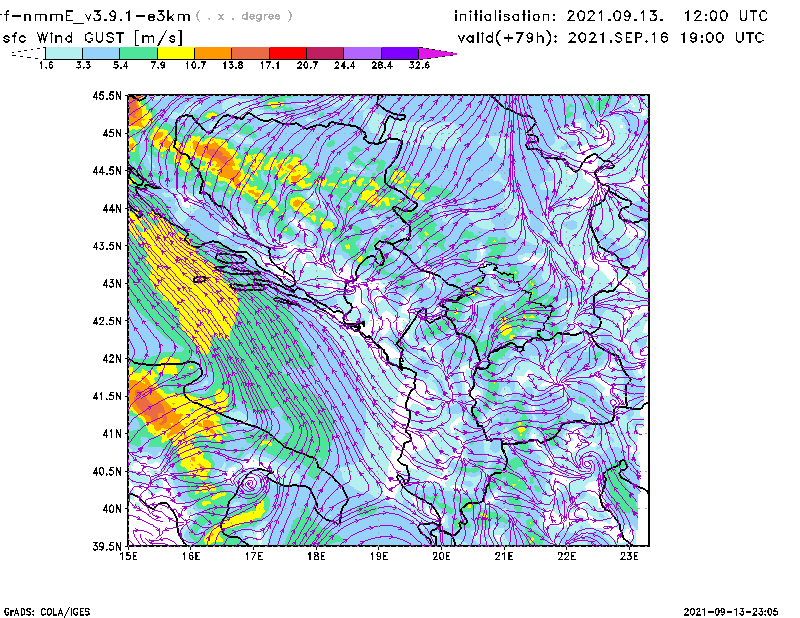Click the "39.5N" latitude label

click(x=107, y=547)
